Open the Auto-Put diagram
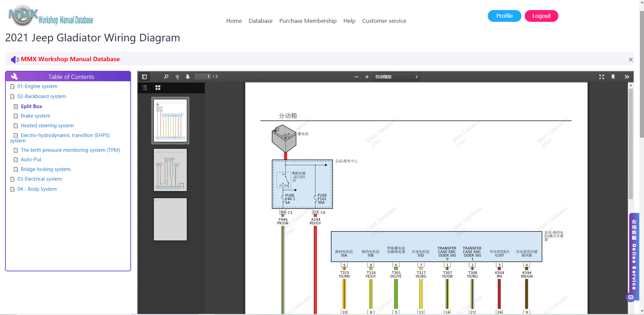Image resolution: width=644 pixels, height=315 pixels. 31,160
